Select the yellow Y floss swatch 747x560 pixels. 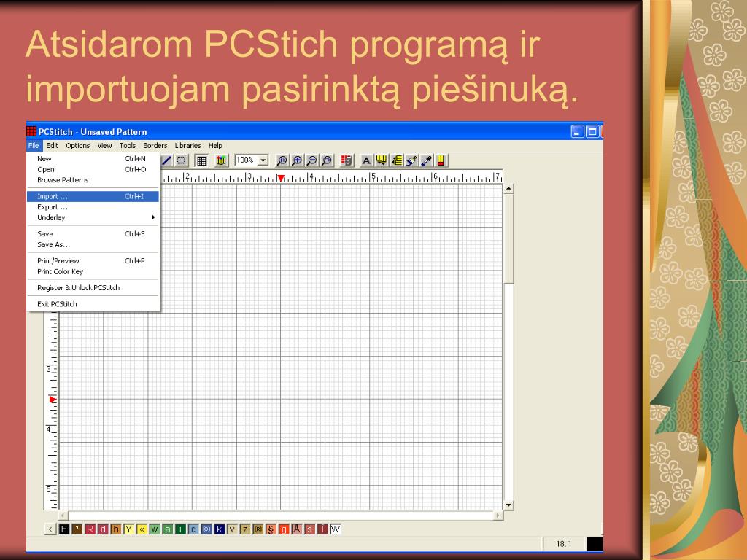point(128,529)
